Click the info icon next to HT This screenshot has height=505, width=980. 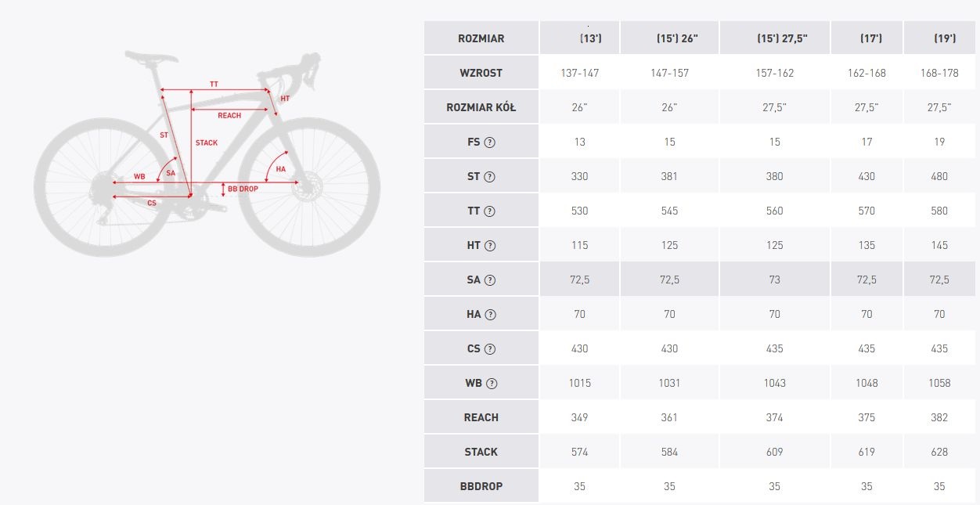coord(490,246)
